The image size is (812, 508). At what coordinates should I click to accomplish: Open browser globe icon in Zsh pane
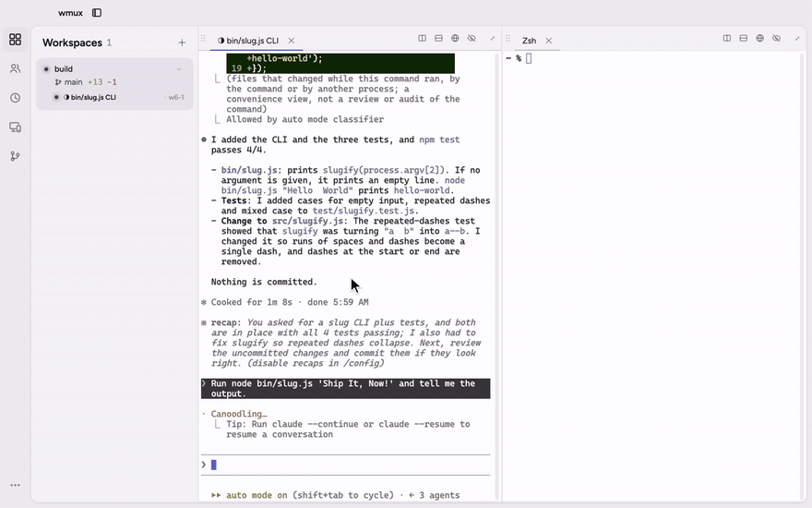[759, 39]
